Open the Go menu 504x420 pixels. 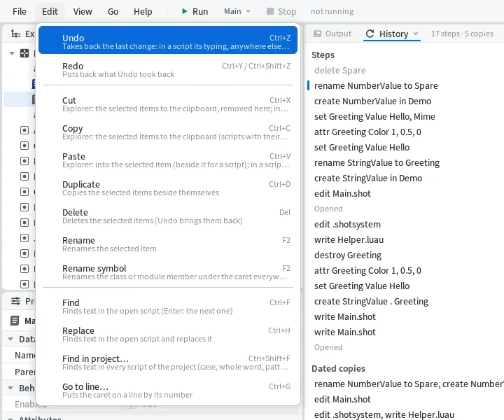pos(113,12)
